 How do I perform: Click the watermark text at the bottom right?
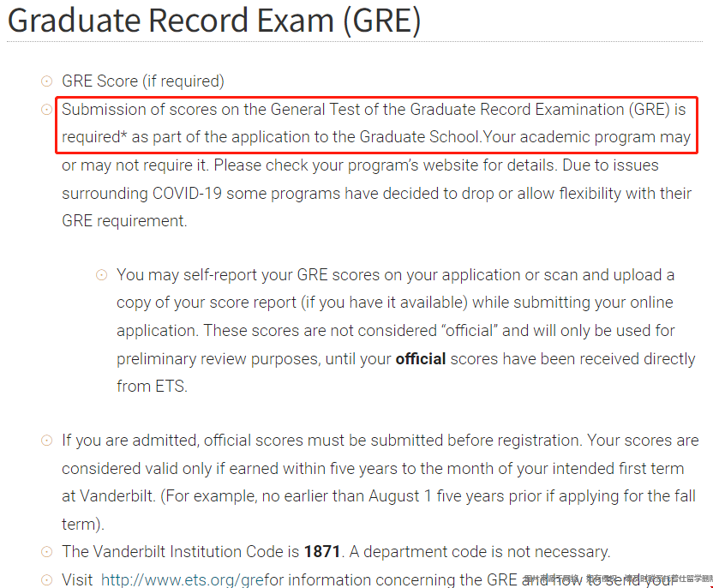tap(619, 579)
